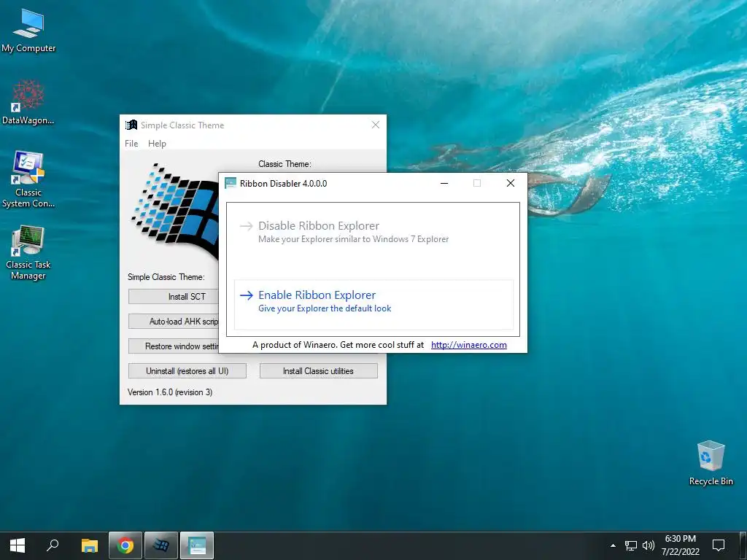Click 'Classic Theme:' label
Screen dimensions: 747x560
pos(285,164)
